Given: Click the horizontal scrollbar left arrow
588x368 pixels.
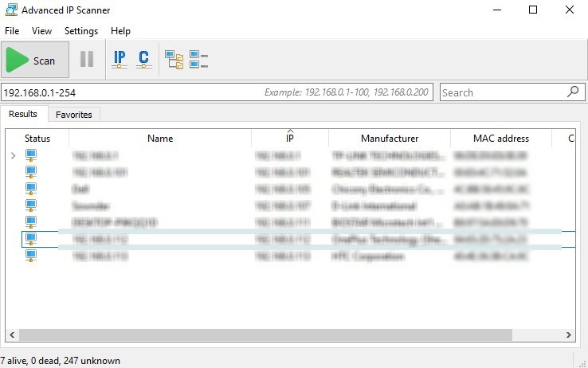Looking at the screenshot, I should pyautogui.click(x=12, y=335).
